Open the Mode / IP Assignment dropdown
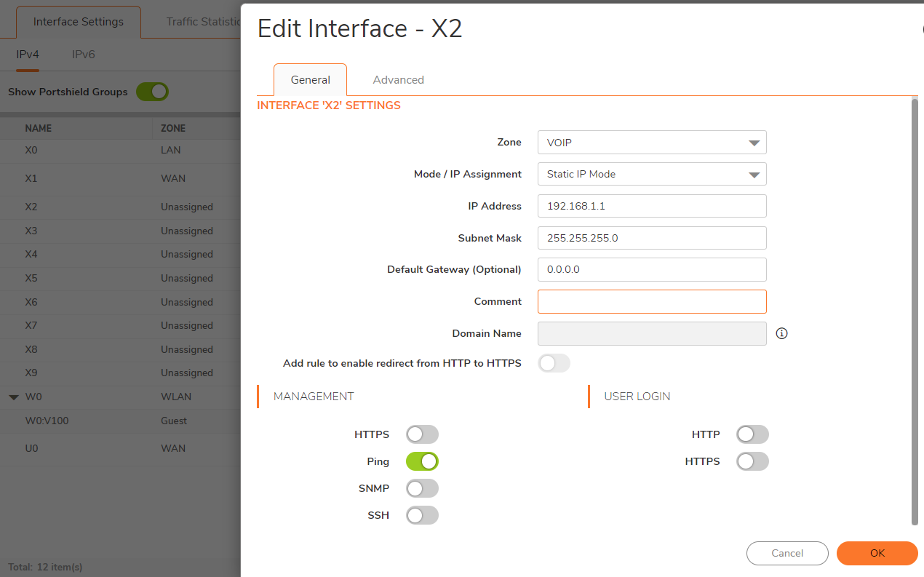Viewport: 924px width, 577px height. [x=652, y=174]
